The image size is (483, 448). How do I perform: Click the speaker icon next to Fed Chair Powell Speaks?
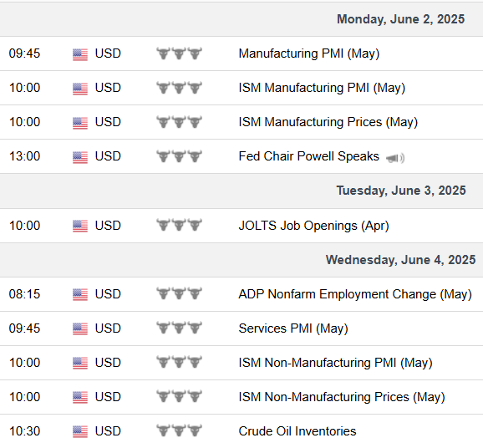point(395,158)
